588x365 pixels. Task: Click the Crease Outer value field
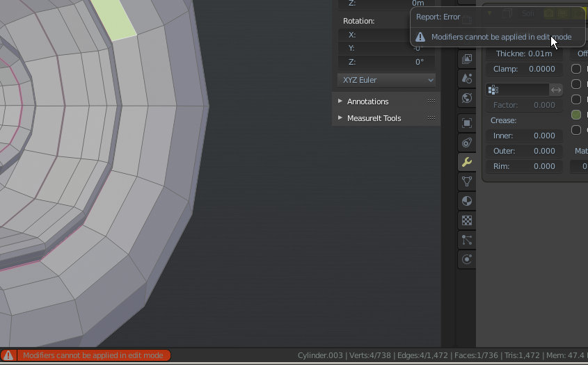click(x=524, y=151)
